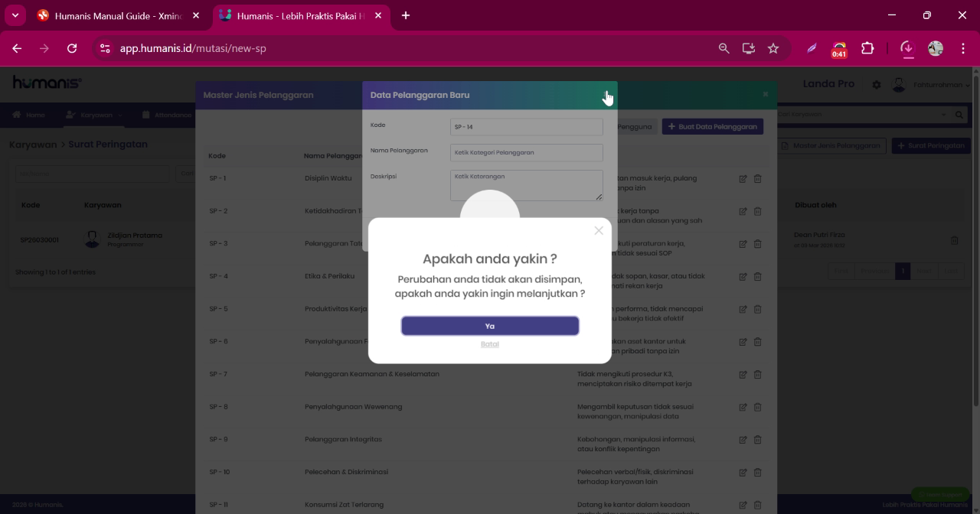This screenshot has width=980, height=514.
Task: Delete the SP - 6 violation row
Action: (758, 342)
